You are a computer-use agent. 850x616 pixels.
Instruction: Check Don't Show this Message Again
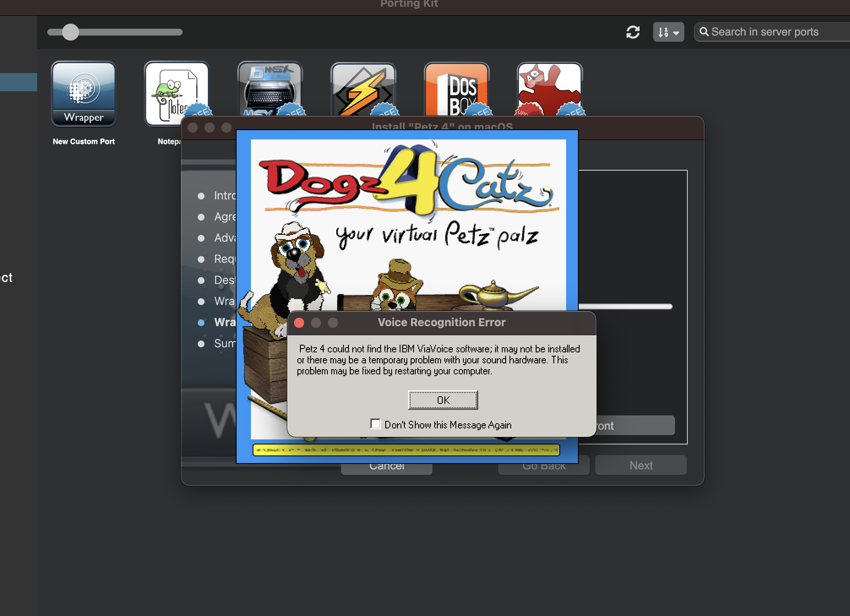(375, 424)
